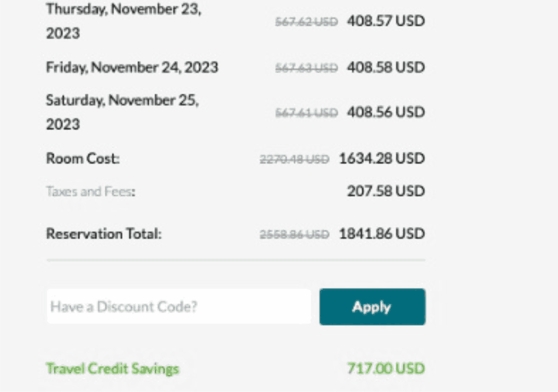
Task: Click the crossed-out 567.63 USD price
Action: click(x=306, y=68)
